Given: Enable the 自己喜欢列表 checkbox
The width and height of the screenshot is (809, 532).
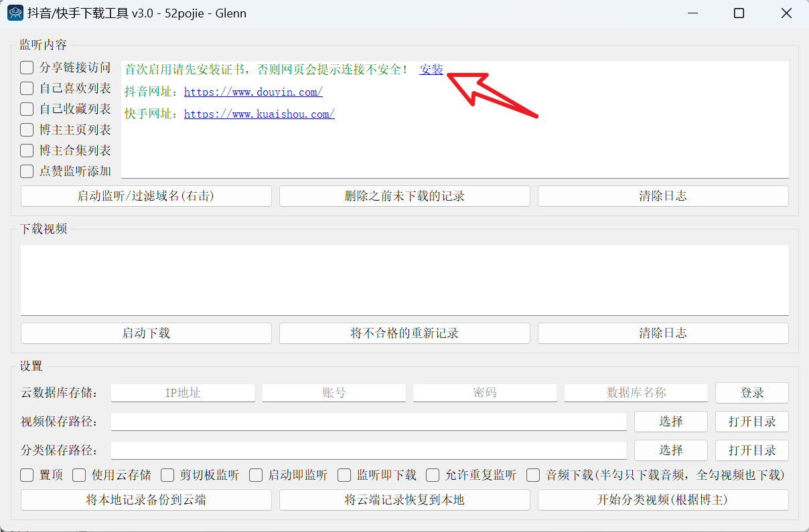Looking at the screenshot, I should tap(26, 88).
